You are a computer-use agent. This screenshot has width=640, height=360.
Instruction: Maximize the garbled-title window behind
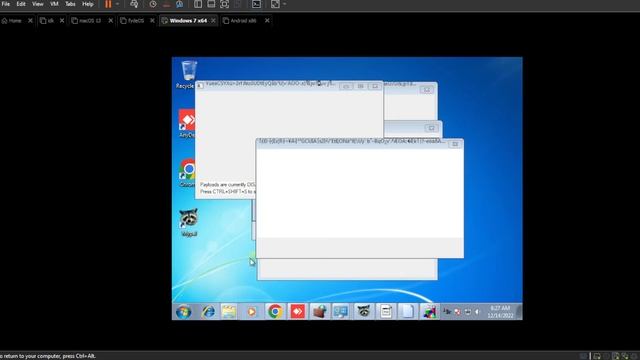click(x=360, y=86)
